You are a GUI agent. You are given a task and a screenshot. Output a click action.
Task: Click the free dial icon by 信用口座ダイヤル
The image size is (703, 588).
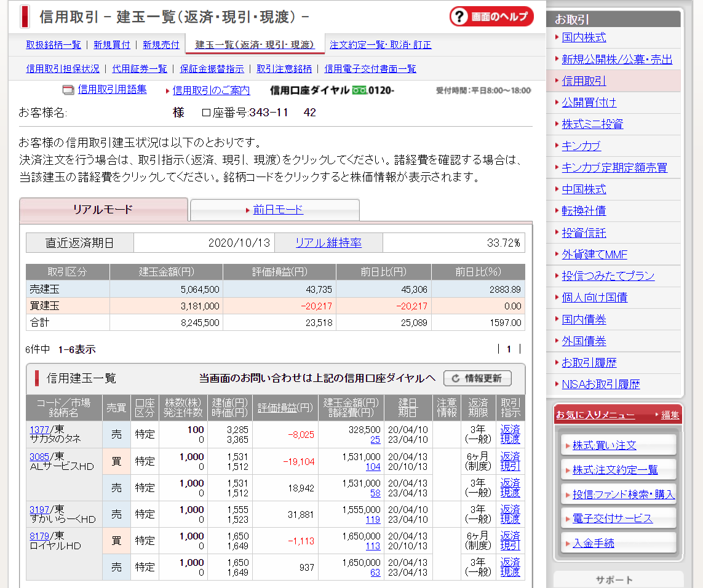pos(359,90)
